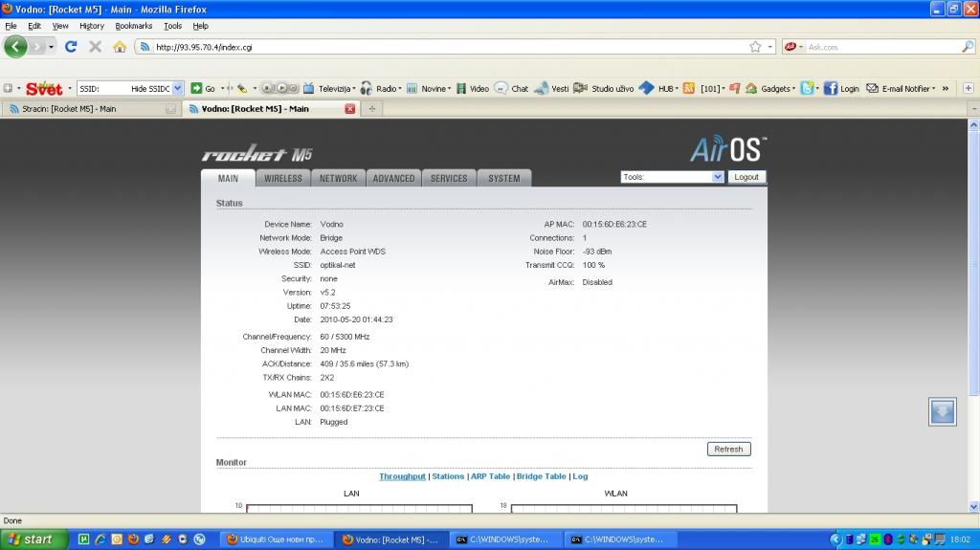Viewport: 980px width, 550px height.
Task: Click the browser back arrow button
Action: coord(15,46)
